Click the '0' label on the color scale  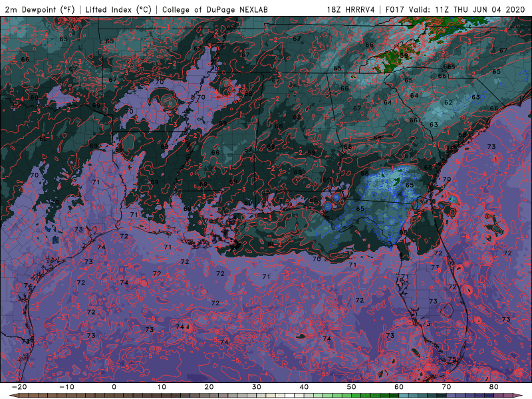(x=114, y=387)
